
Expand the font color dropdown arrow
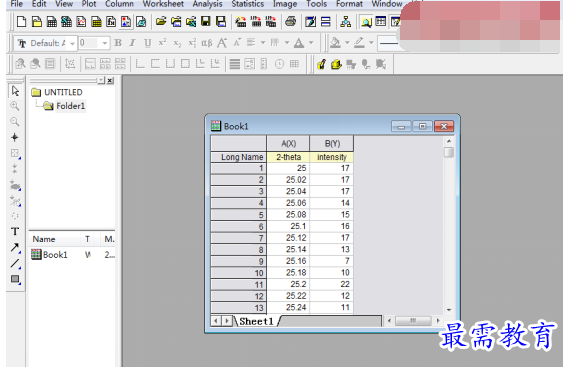[x=311, y=43]
